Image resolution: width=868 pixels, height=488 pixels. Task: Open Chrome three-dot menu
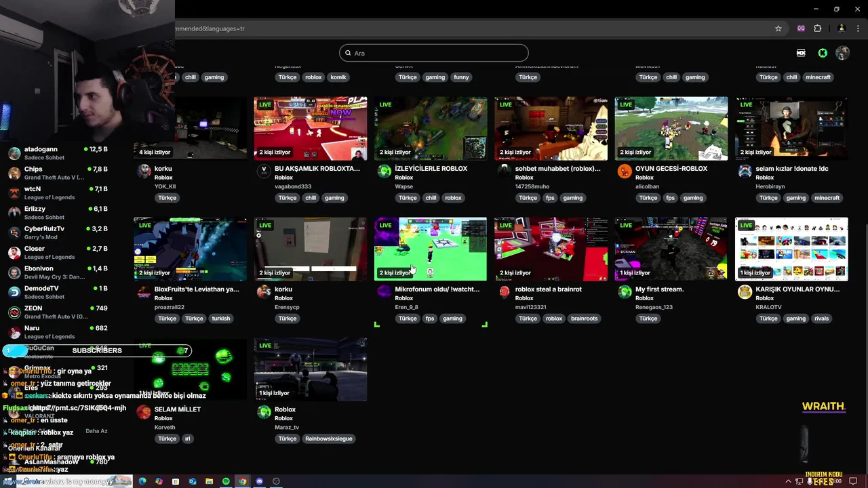coord(858,28)
